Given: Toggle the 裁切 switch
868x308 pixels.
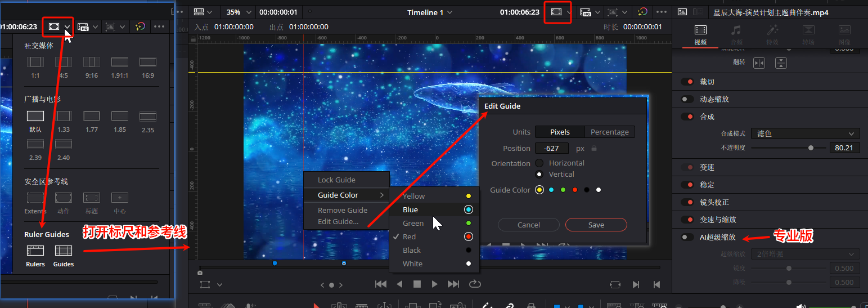Looking at the screenshot, I should pos(687,82).
